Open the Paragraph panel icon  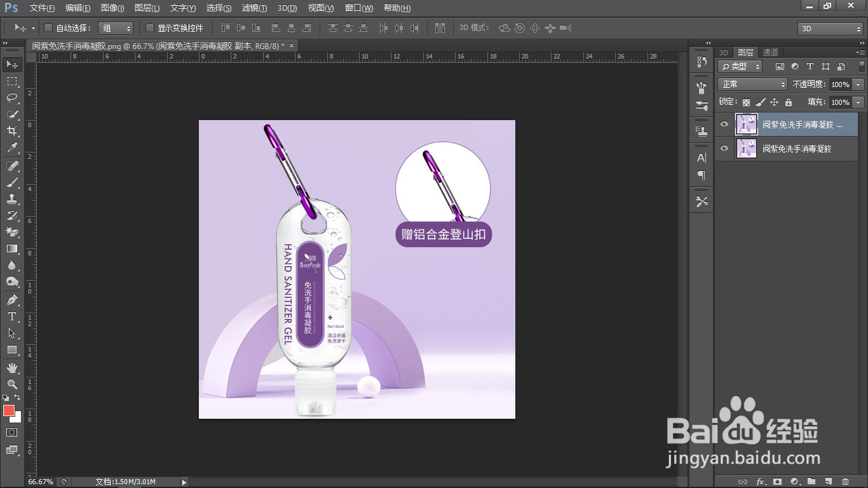click(702, 175)
